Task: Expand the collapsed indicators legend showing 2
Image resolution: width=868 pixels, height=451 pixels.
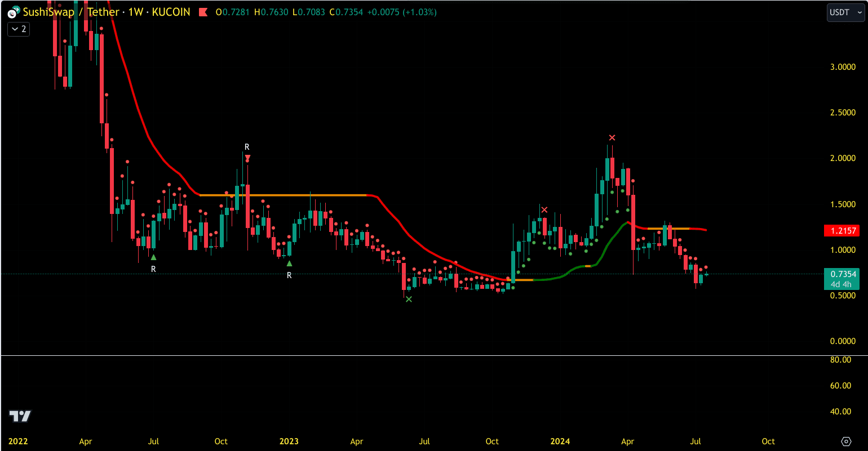Action: coord(19,29)
